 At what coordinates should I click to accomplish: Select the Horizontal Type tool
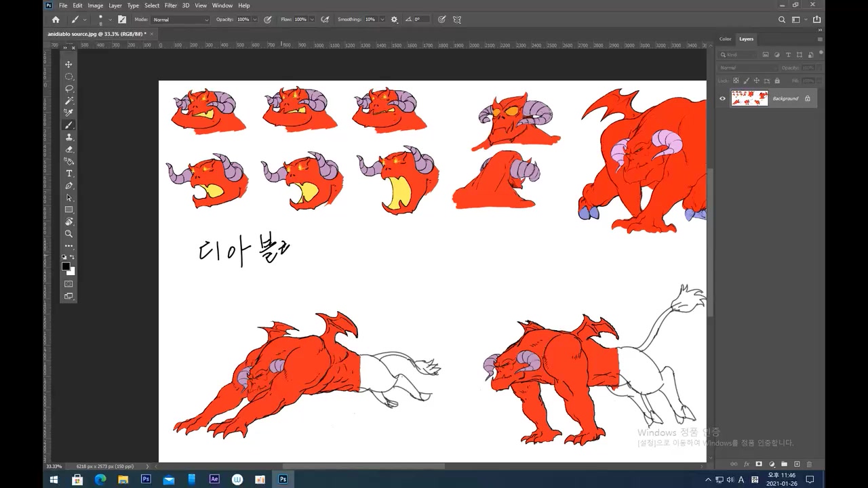tap(68, 174)
